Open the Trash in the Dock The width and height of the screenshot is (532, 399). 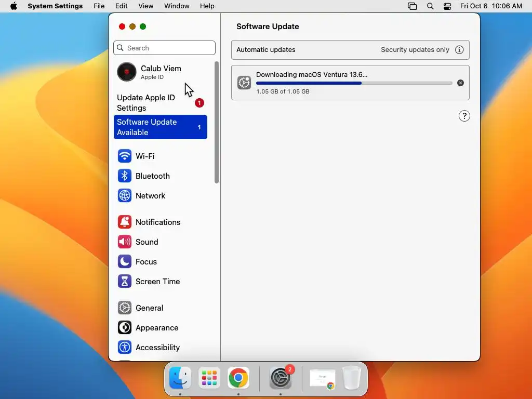pos(352,378)
